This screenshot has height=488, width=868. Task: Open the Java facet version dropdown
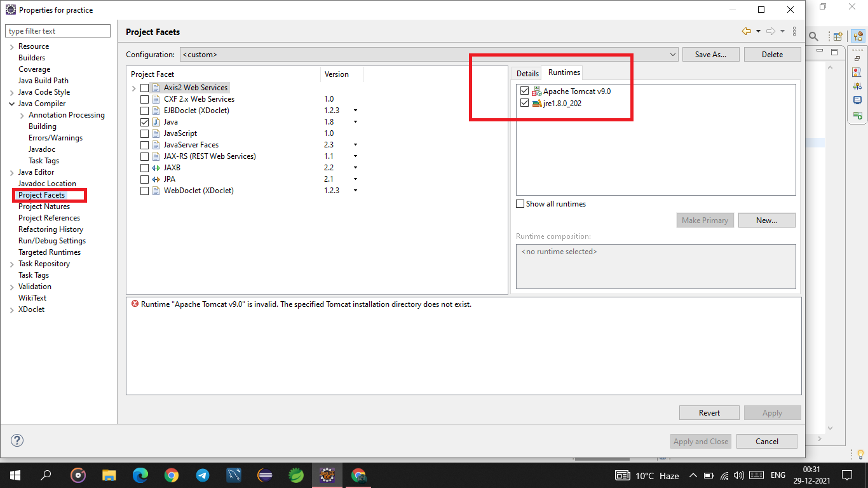coord(355,122)
